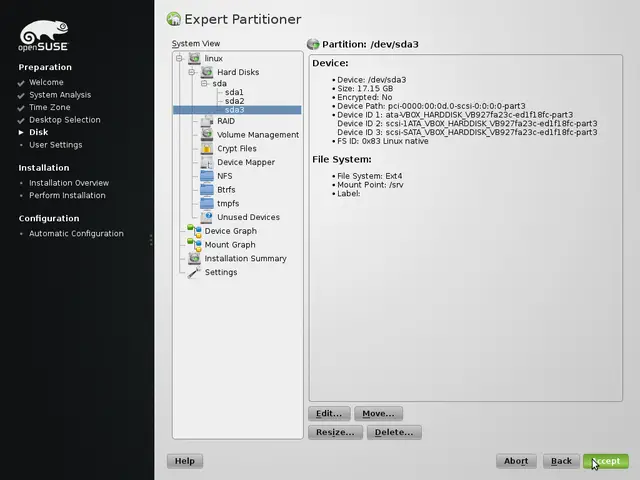Click the Desktop Selection step
640x480 pixels.
(x=64, y=120)
